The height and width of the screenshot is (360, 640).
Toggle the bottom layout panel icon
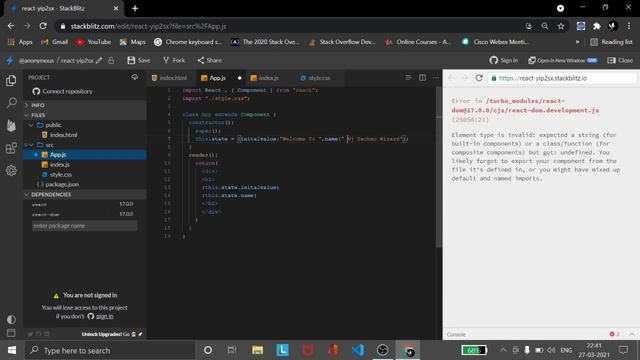point(11,333)
